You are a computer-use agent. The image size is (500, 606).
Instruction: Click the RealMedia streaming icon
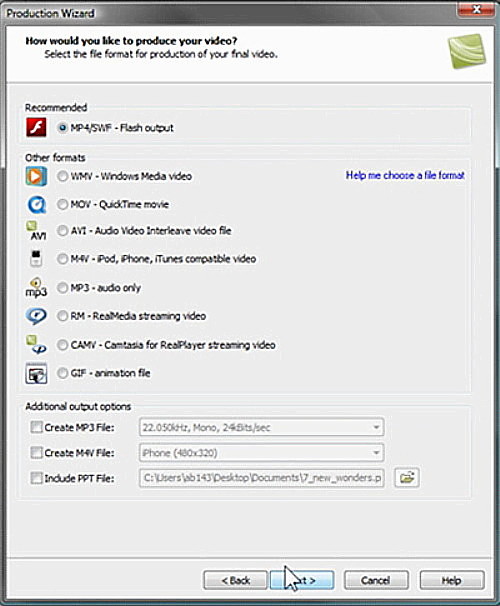tap(36, 316)
